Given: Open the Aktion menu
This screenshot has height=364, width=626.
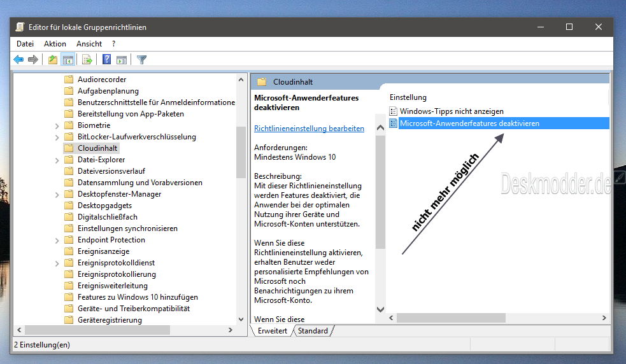Looking at the screenshot, I should 55,44.
